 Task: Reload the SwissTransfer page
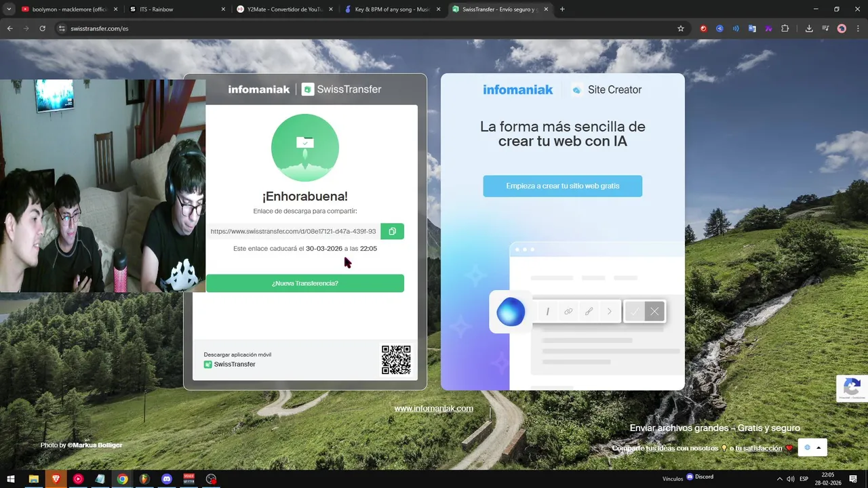[x=42, y=28]
